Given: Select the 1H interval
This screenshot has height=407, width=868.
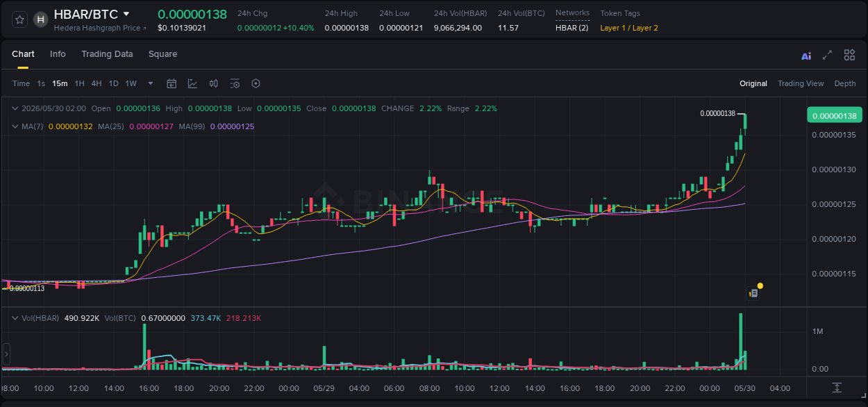Looking at the screenshot, I should pyautogui.click(x=80, y=83).
